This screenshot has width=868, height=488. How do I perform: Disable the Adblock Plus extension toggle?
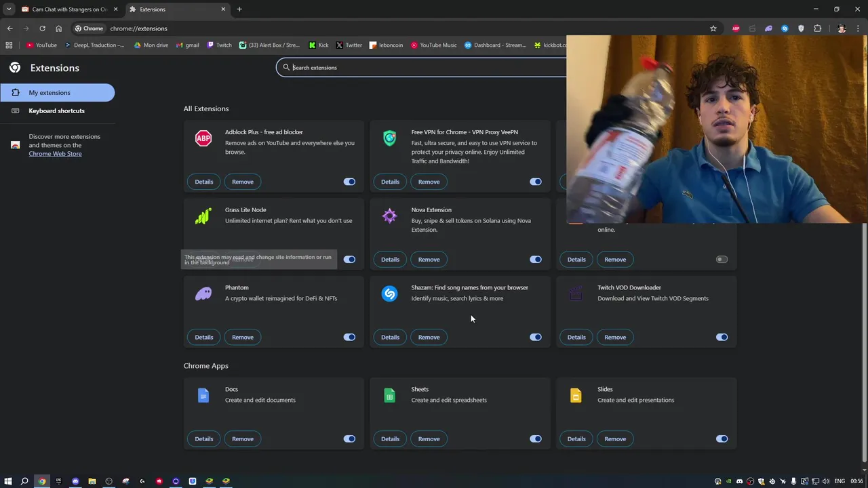tap(349, 182)
